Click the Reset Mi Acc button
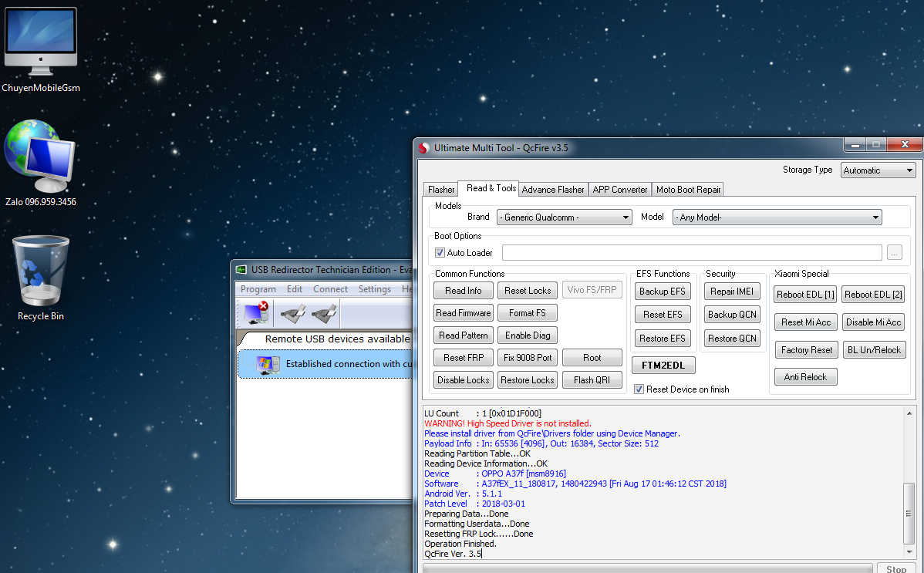Image resolution: width=924 pixels, height=573 pixels. [x=805, y=322]
